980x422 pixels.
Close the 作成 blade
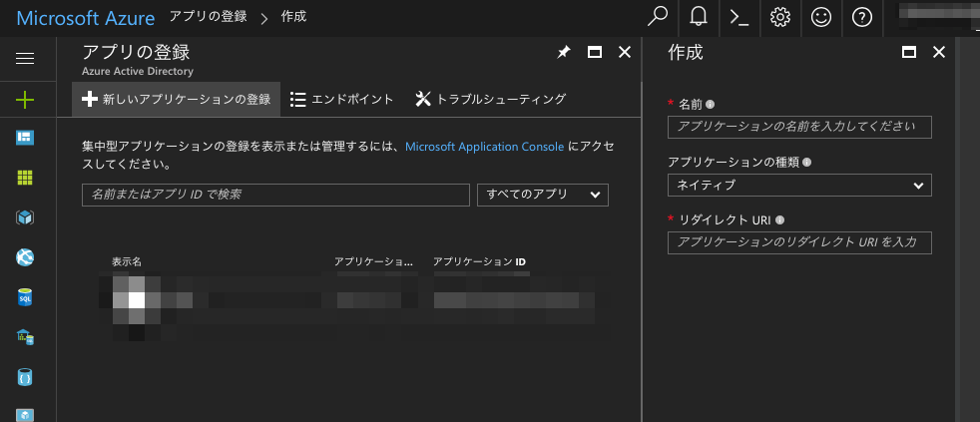939,53
